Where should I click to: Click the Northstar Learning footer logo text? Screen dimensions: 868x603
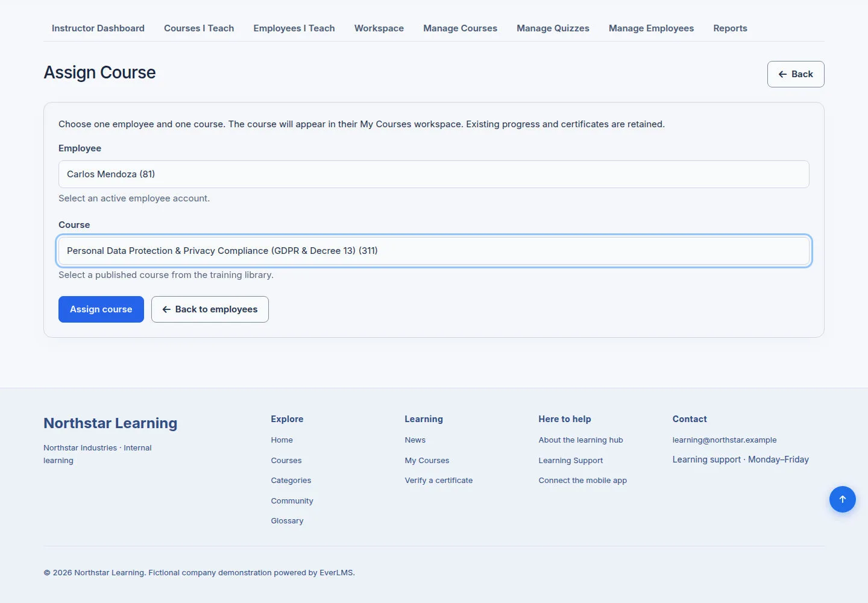point(110,423)
